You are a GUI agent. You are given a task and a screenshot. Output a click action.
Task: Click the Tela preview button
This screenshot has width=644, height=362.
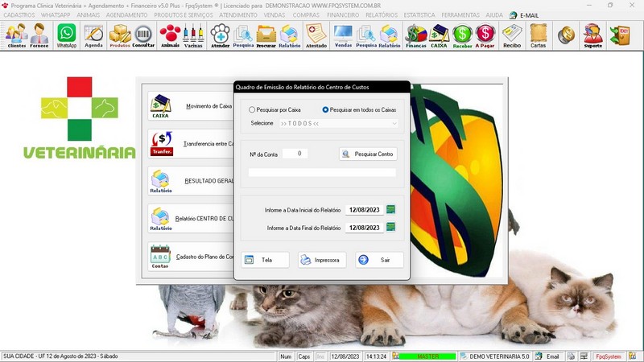pos(266,260)
